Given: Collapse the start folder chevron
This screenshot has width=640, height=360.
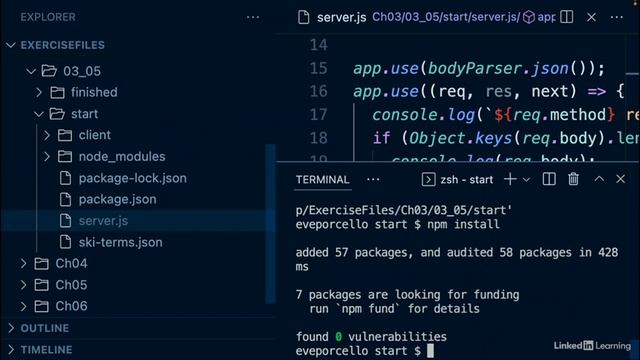Looking at the screenshot, I should pos(39,114).
